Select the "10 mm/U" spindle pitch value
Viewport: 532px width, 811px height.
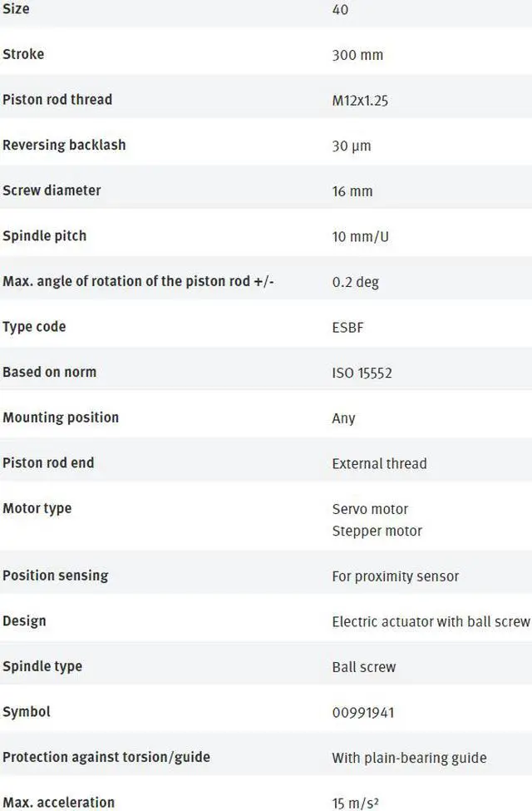(360, 236)
